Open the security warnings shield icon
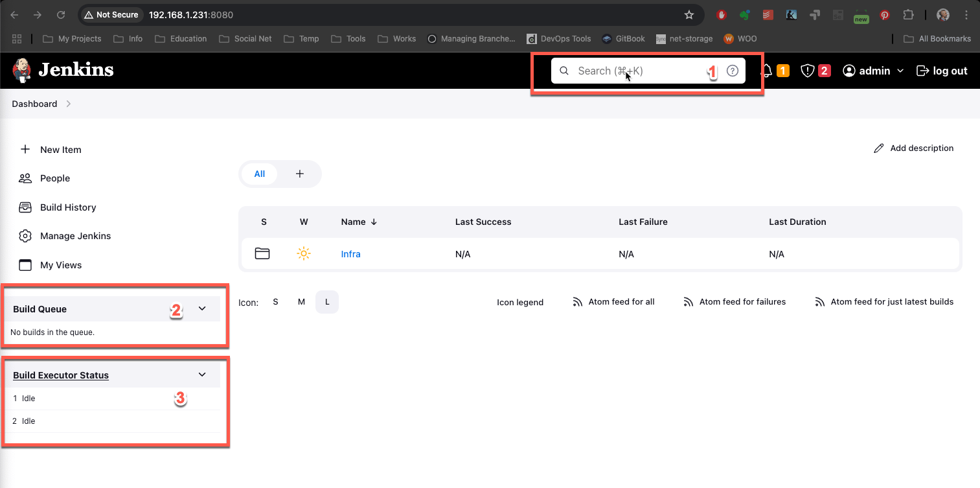Image resolution: width=980 pixels, height=488 pixels. 807,71
